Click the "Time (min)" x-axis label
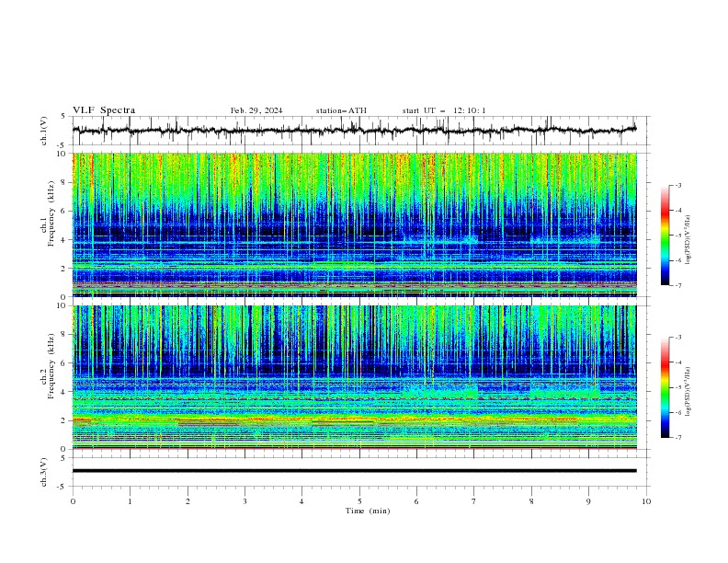This screenshot has width=728, height=563. 368,511
